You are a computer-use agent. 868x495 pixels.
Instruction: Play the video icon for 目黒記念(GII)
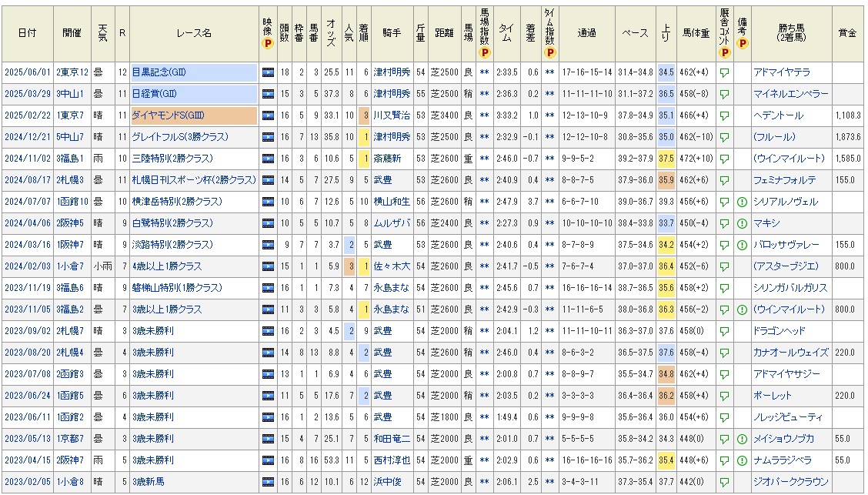click(268, 72)
